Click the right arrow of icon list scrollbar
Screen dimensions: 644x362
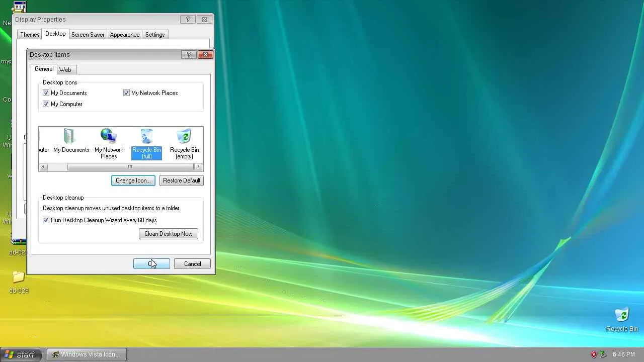(x=198, y=167)
